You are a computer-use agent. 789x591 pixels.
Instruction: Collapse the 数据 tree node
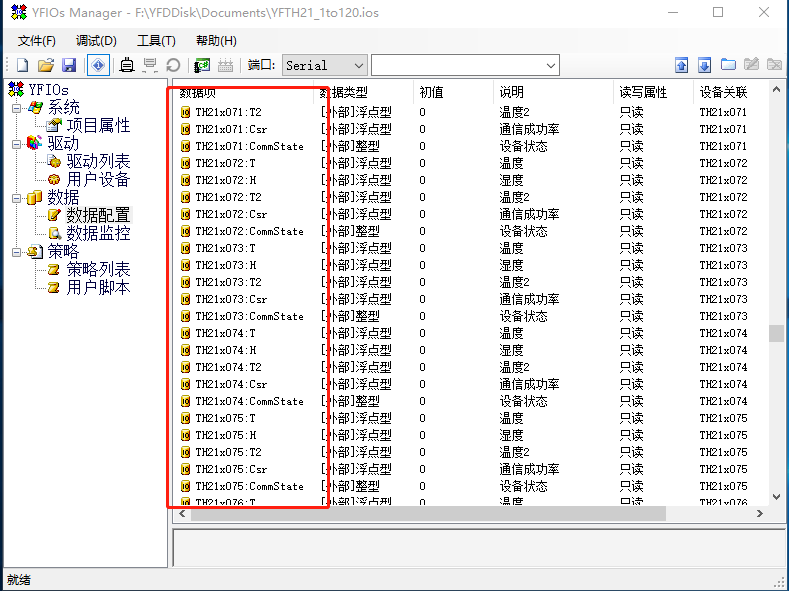tap(17, 198)
